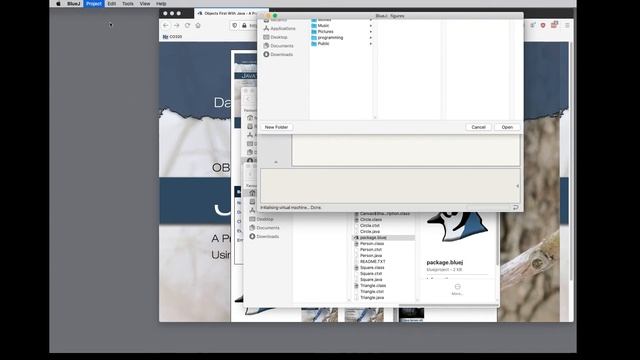The height and width of the screenshot is (360, 640).
Task: Select Applications in front dialog sidebar
Action: (279, 29)
